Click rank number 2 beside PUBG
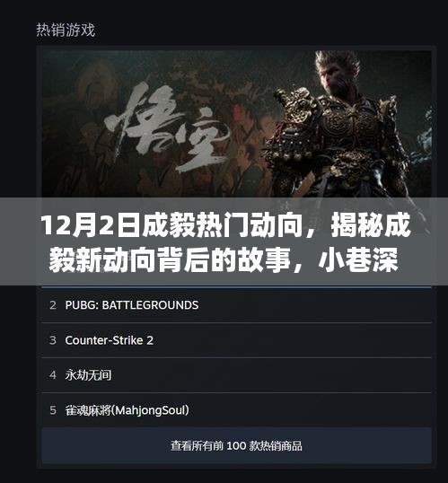This screenshot has height=483, width=448. (x=53, y=305)
